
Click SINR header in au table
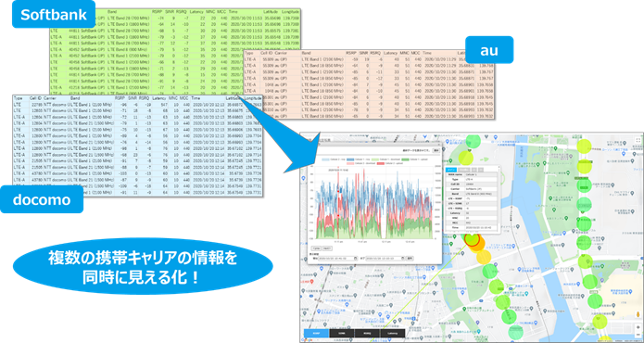[363, 54]
